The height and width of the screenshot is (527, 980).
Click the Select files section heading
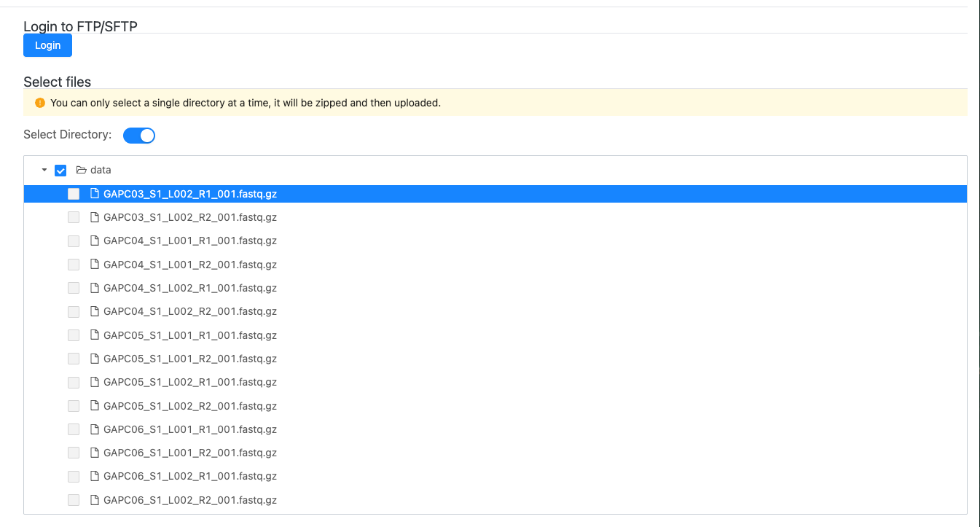tap(57, 82)
